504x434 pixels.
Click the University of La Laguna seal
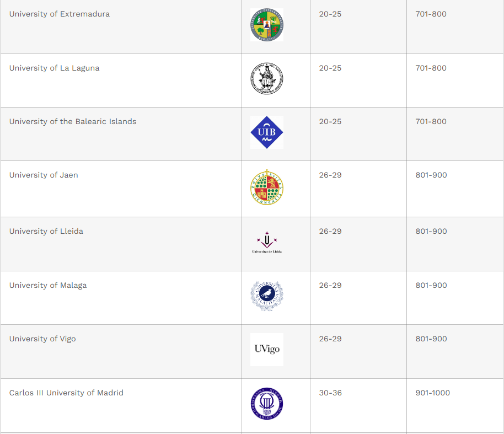267,78
